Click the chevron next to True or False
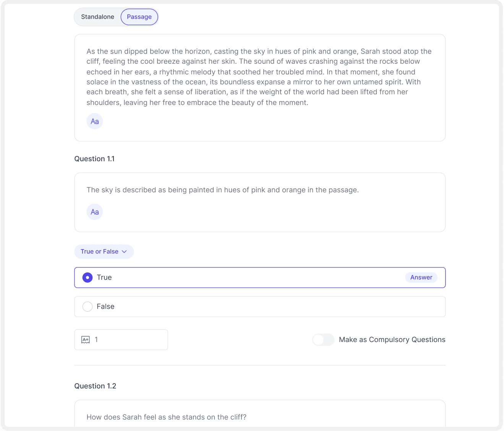 point(124,251)
